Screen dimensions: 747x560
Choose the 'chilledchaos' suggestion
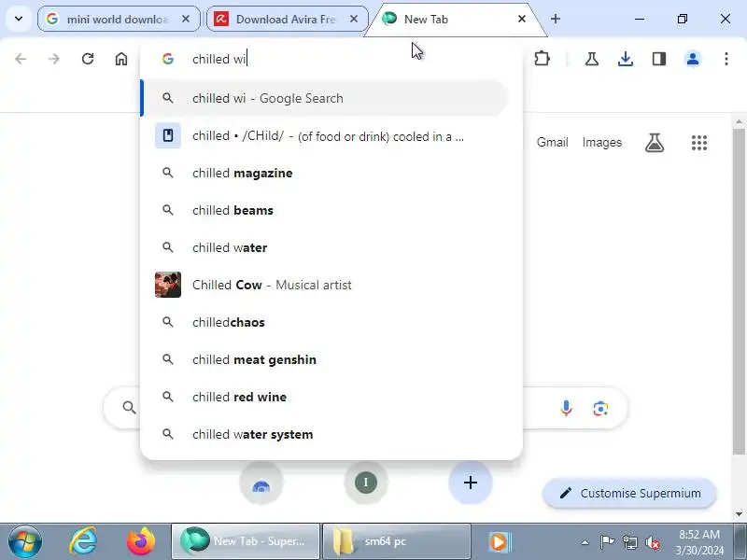325,322
